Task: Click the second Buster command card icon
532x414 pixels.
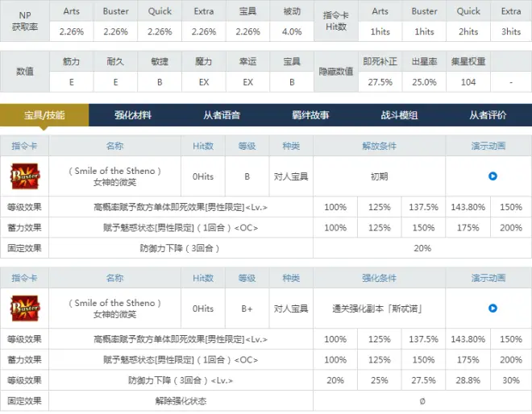Action: click(x=25, y=308)
